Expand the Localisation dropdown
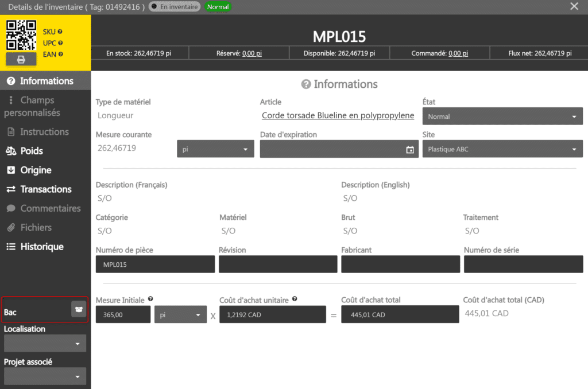 click(45, 344)
